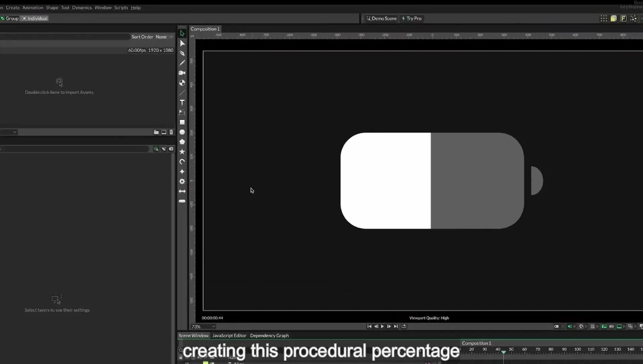Select the Ellipse shape tool

click(182, 132)
